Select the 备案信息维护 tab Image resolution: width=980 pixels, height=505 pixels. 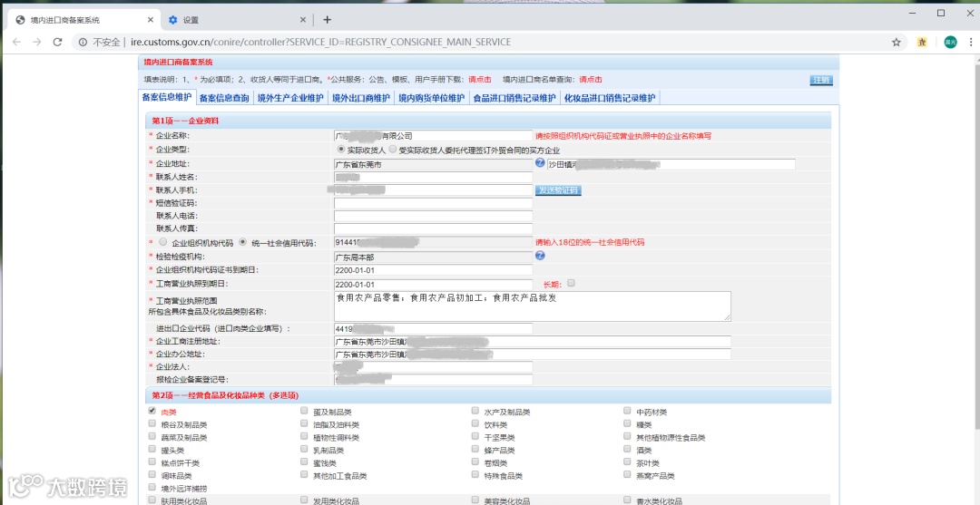point(166,97)
